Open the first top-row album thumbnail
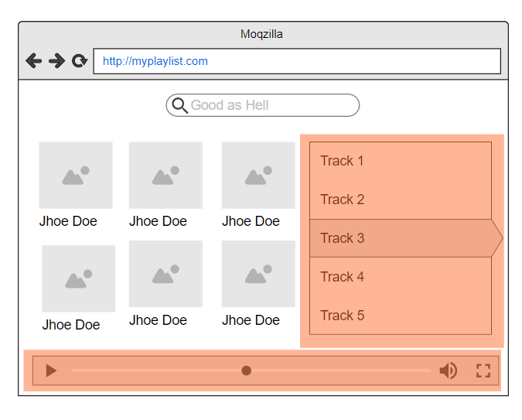 point(76,176)
